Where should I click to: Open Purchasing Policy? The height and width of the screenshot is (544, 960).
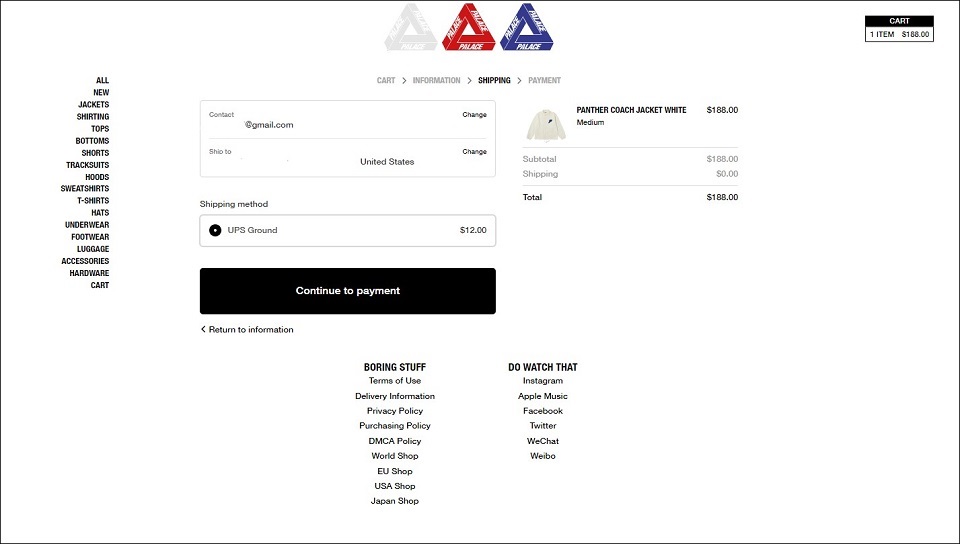pyautogui.click(x=395, y=426)
